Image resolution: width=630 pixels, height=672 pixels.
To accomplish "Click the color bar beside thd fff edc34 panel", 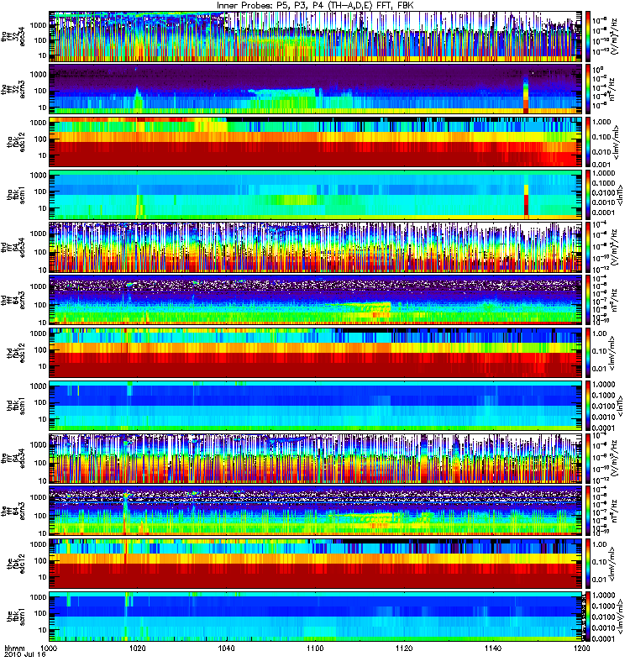I will [x=587, y=247].
